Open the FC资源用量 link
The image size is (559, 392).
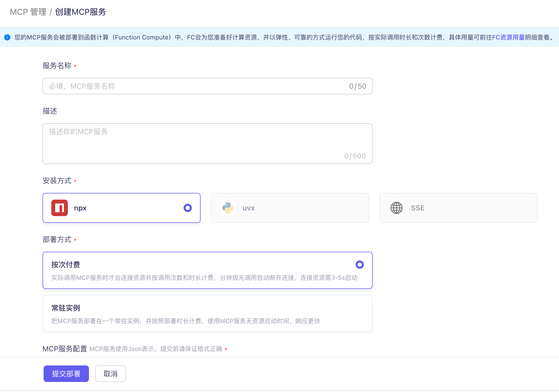tap(508, 37)
